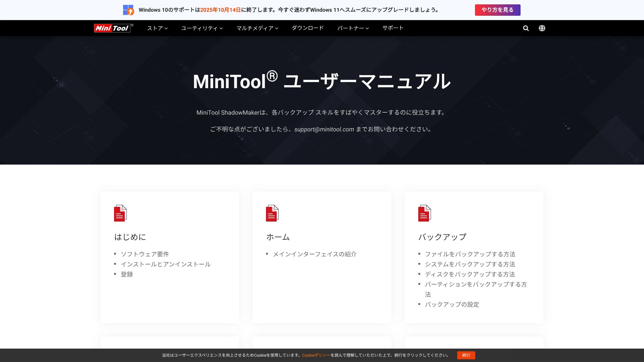644x362 pixels.
Task: Click the support@minitool.com email address
Action: 324,129
